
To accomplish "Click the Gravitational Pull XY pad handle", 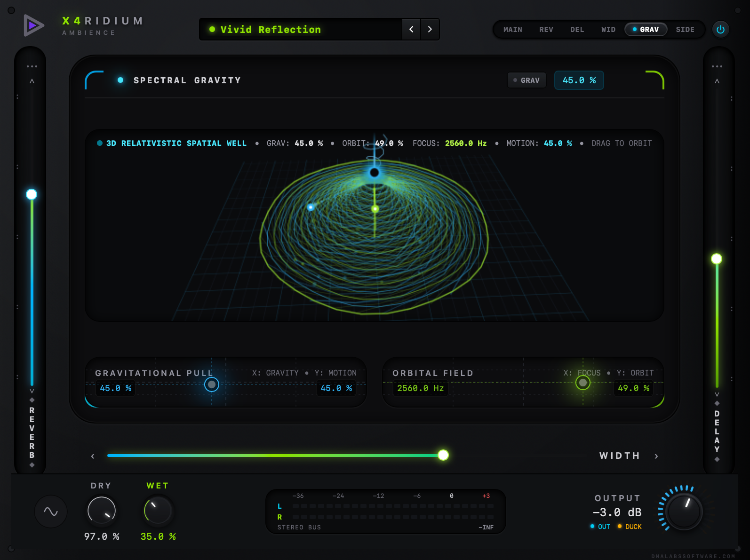I will coord(212,384).
